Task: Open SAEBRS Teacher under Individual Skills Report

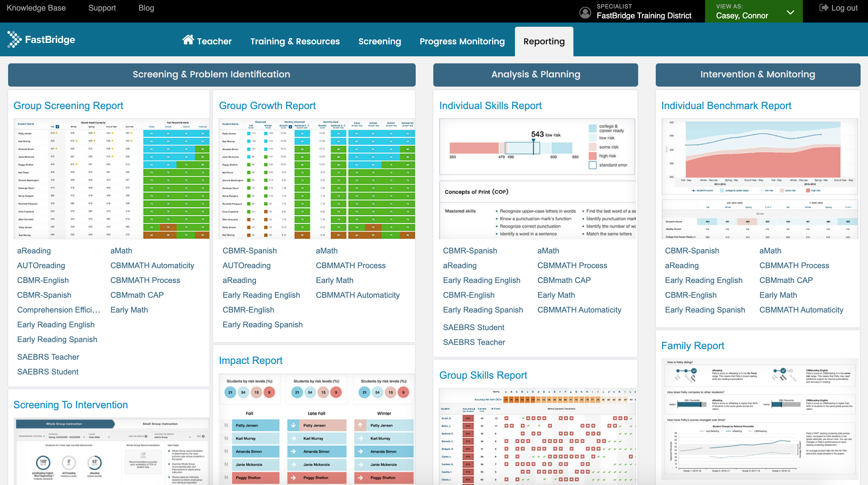Action: (x=474, y=342)
